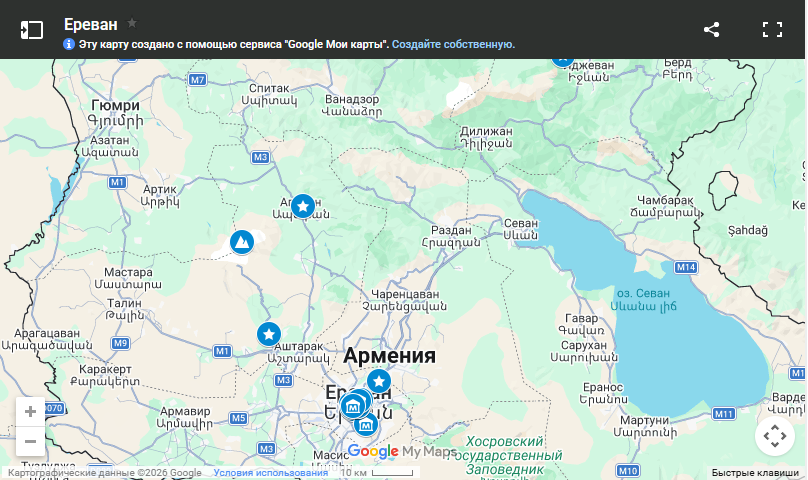Select the cut-off marker near Иджеван
Image resolution: width=808 pixels, height=480 pixels.
point(562,62)
